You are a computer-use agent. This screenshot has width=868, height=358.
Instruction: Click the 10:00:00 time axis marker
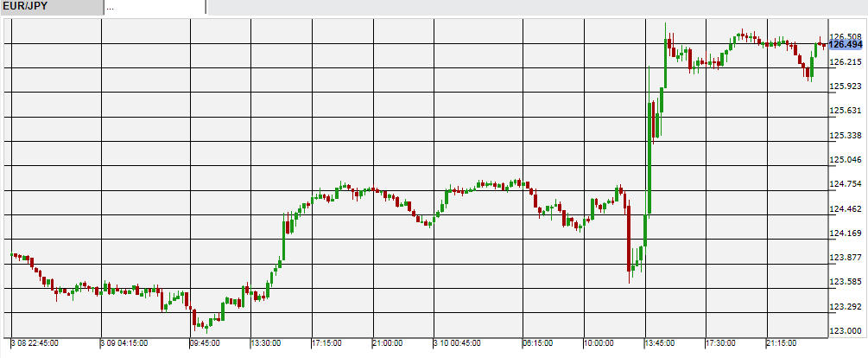click(599, 343)
